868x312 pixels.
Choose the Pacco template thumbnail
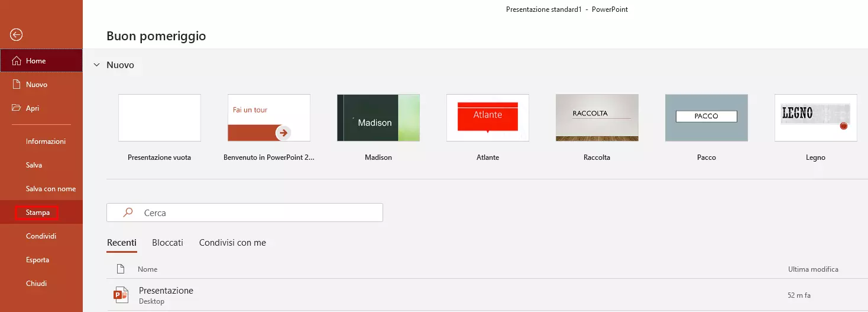coord(707,118)
